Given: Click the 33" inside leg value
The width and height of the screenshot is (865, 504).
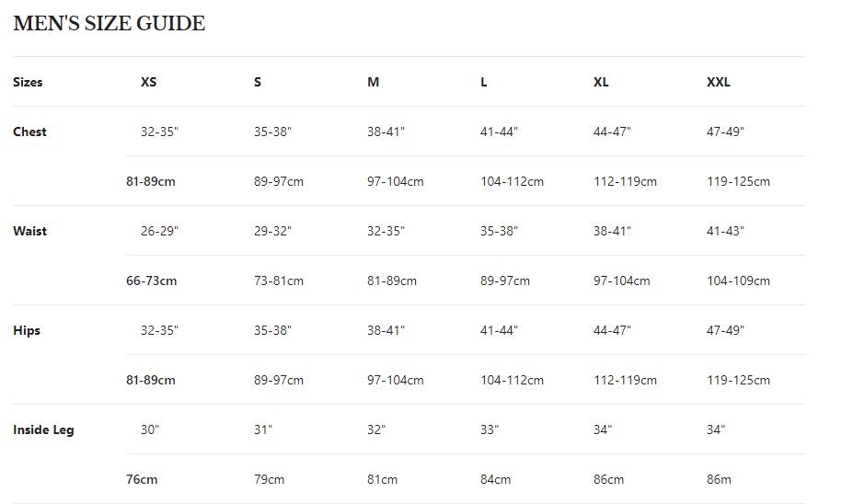Looking at the screenshot, I should point(490,430).
